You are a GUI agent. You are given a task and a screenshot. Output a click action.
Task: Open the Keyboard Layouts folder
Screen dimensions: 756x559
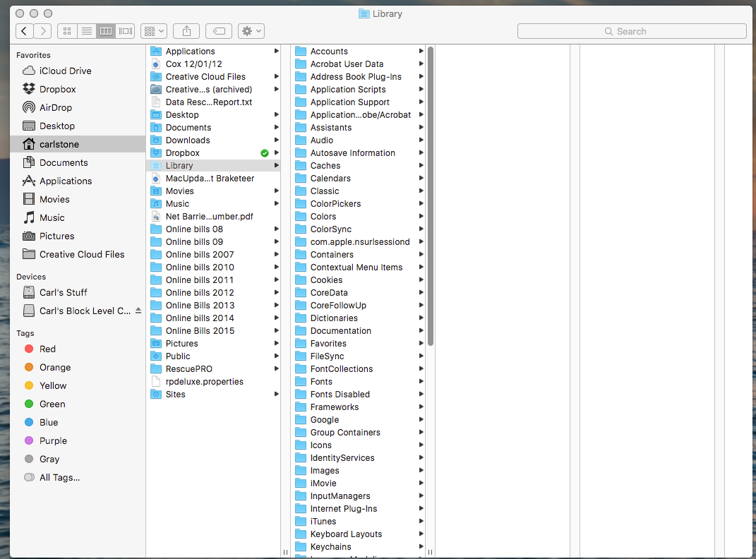[x=359, y=534]
